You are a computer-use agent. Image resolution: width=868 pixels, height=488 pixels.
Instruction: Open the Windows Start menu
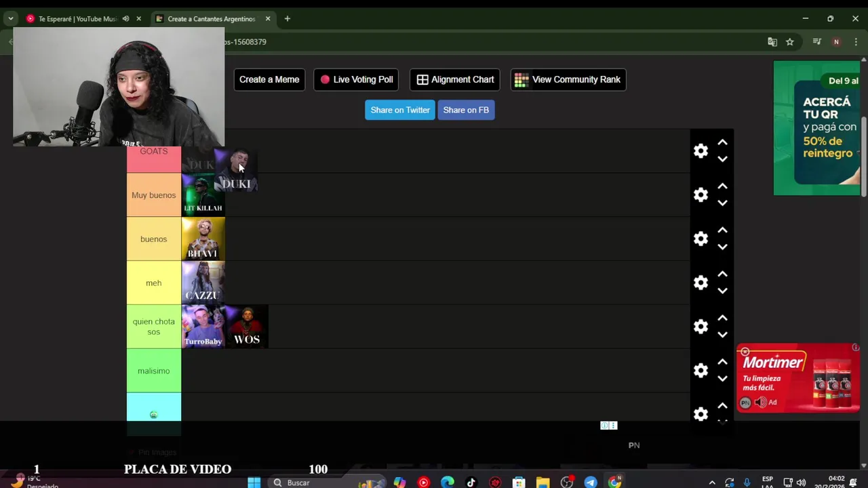click(x=254, y=483)
